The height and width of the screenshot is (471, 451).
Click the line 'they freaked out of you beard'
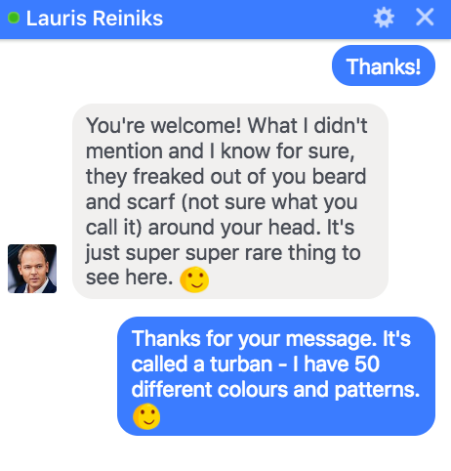[226, 177]
